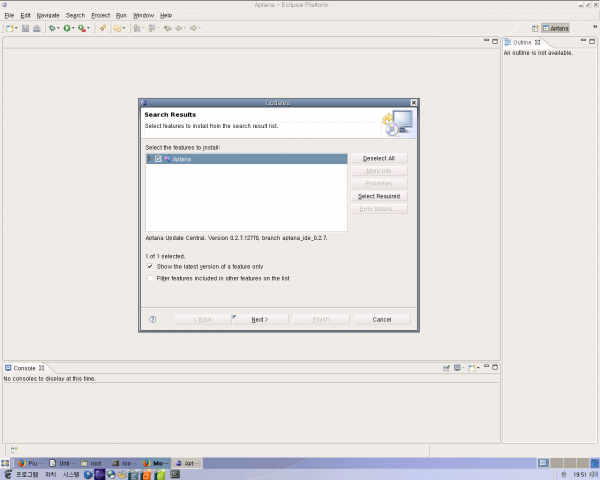
Task: Open the Back history dropdown arrow
Action: tap(185, 28)
